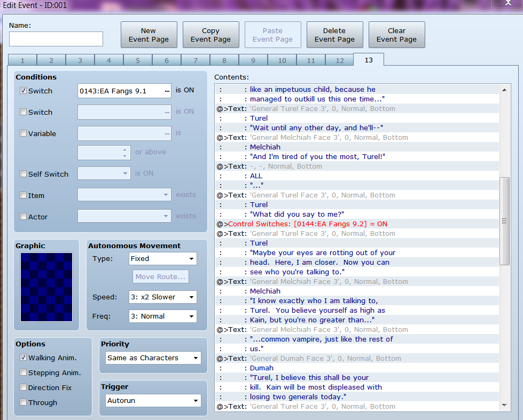
Task: Uncheck the first Switch condition
Action: coord(23,90)
